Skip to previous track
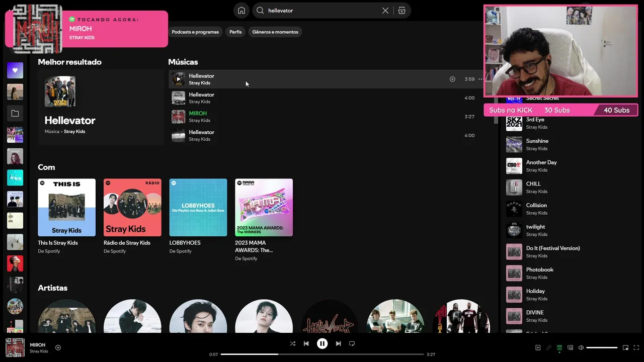The image size is (644, 362). pos(306,343)
